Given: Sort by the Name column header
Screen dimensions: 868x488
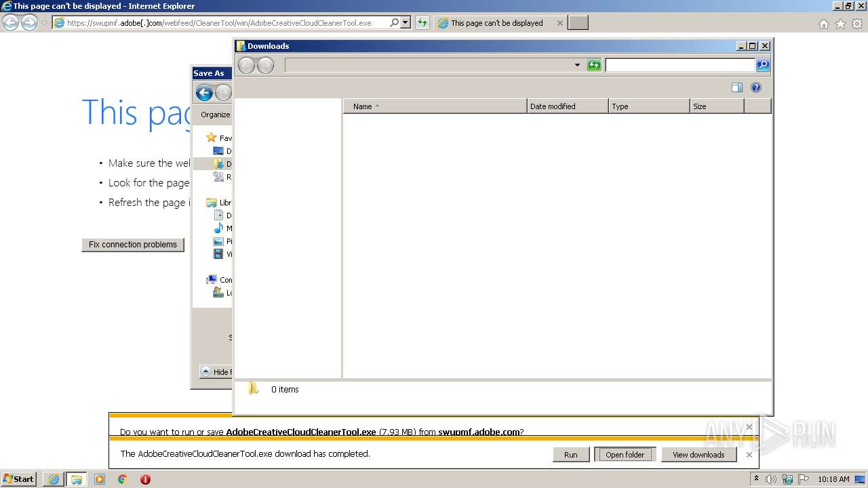Looking at the screenshot, I should point(435,106).
